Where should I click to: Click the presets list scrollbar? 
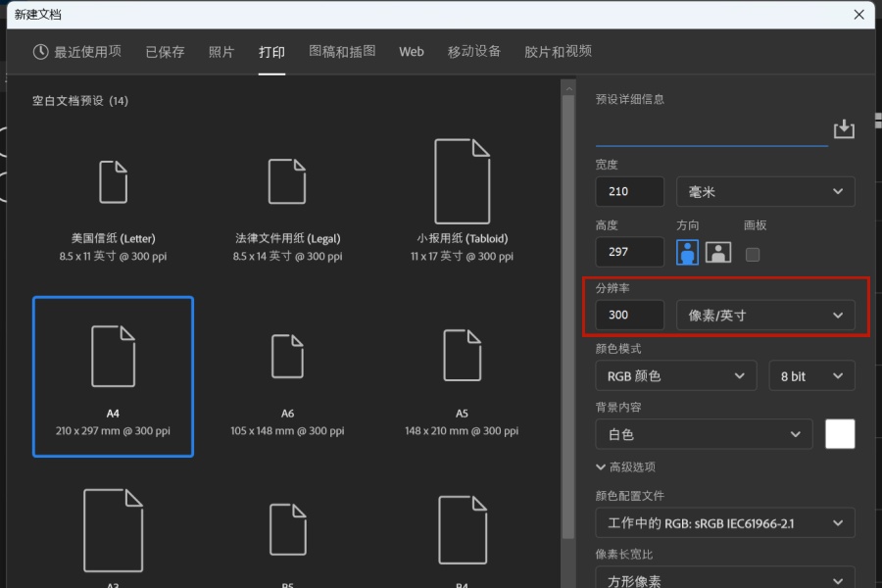tap(568, 318)
